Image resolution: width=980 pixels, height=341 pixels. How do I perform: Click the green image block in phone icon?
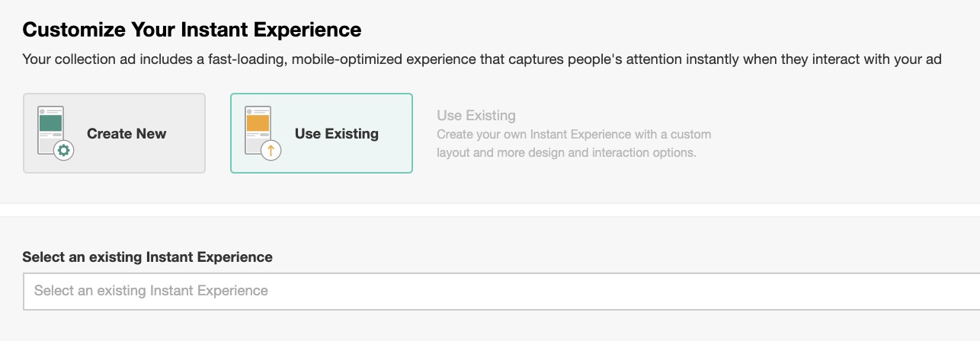click(50, 123)
